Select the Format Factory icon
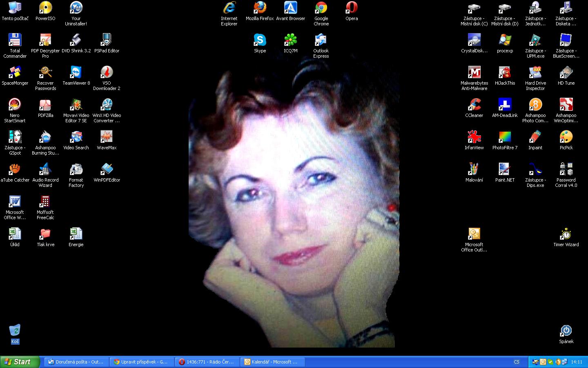This screenshot has width=588, height=368. [x=76, y=169]
